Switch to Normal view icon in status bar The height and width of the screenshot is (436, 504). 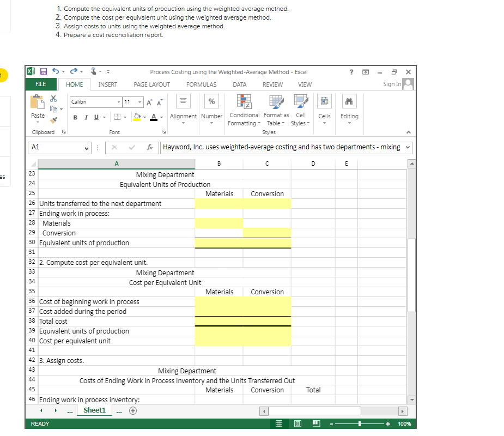278,423
